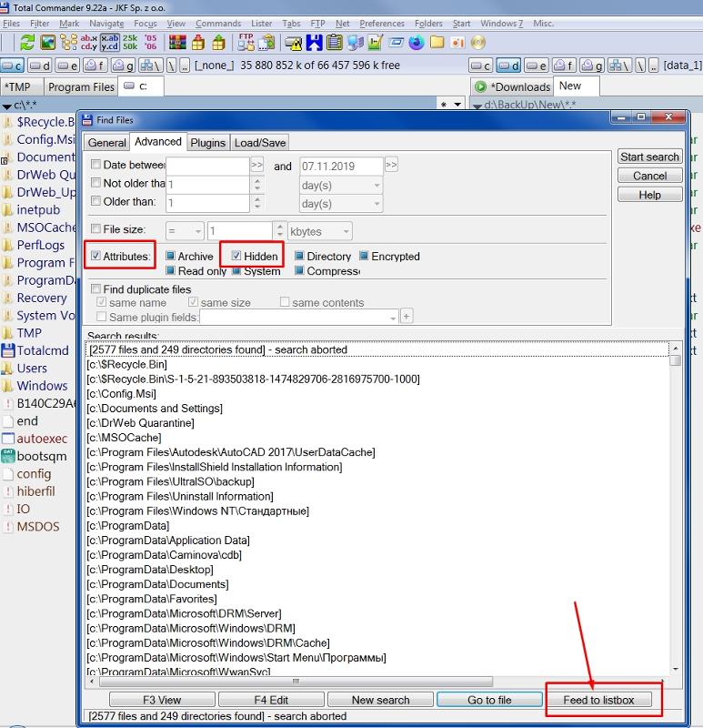Launch Firefox from the toolbar
The height and width of the screenshot is (728, 703).
(417, 43)
